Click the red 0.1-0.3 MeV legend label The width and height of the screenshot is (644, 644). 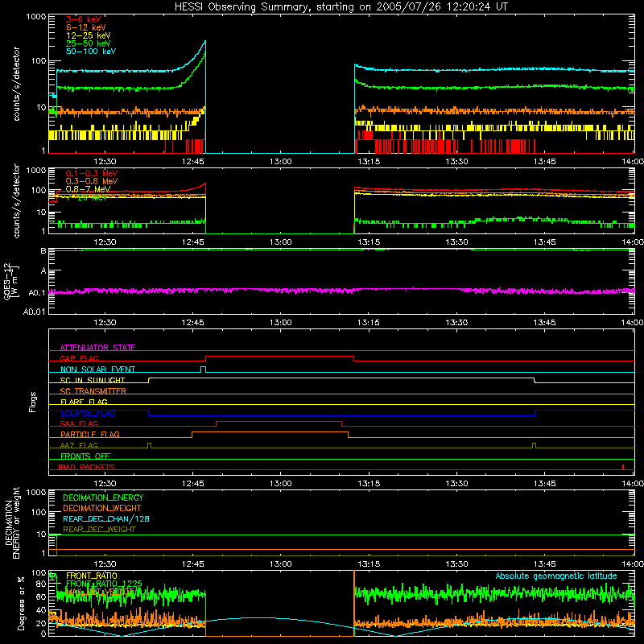click(x=92, y=173)
